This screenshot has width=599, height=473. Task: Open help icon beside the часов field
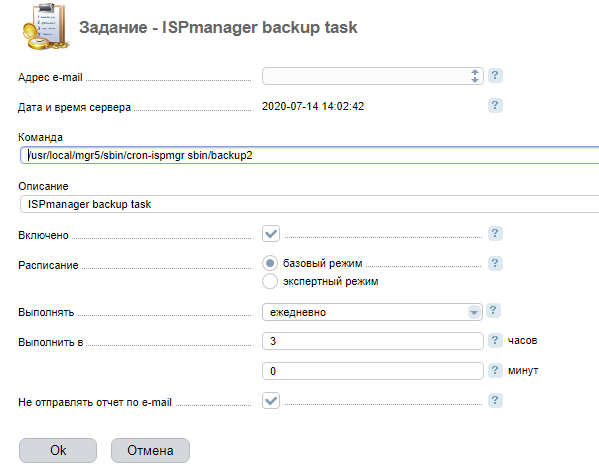click(x=495, y=340)
